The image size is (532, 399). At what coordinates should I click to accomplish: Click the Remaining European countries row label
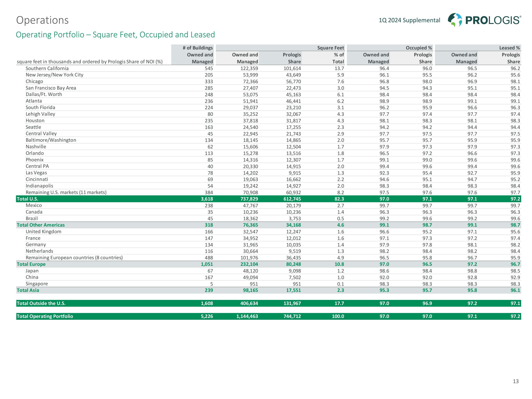74,258
